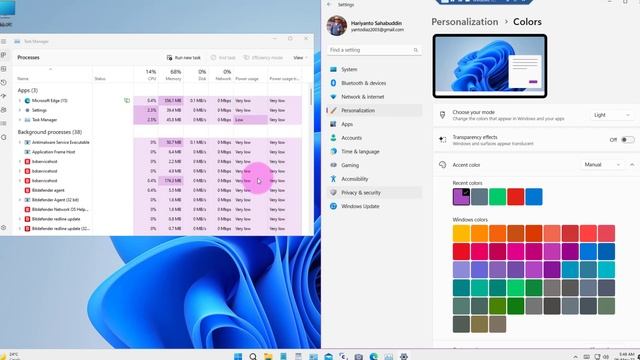Screen dimensions: 640x360
Task: Click user profile Hariyanto Sahabuddin in Settings
Action: point(366,26)
